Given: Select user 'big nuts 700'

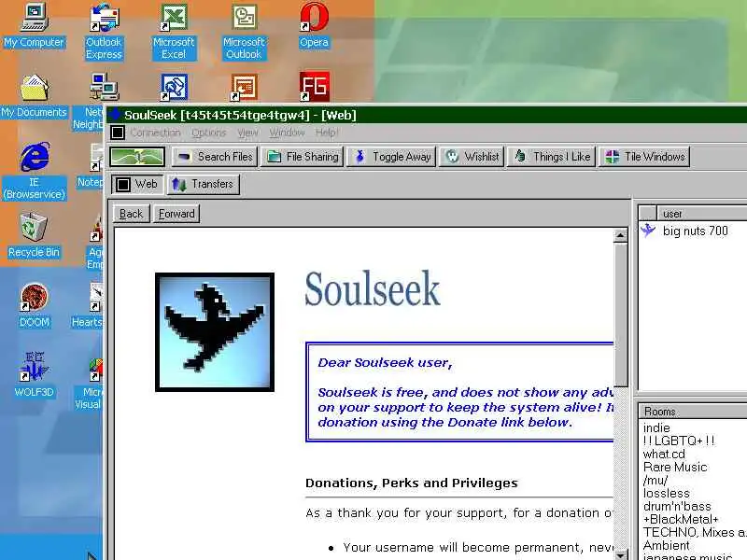Looking at the screenshot, I should (695, 231).
